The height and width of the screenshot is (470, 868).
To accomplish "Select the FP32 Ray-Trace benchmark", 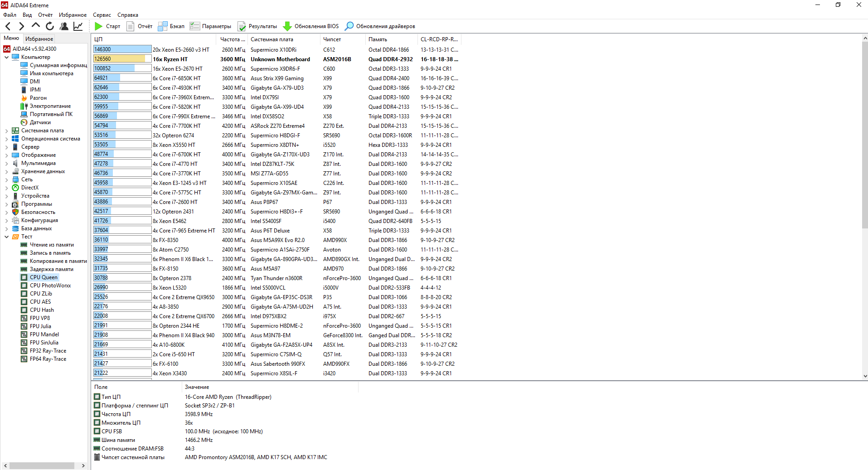I will tap(48, 351).
